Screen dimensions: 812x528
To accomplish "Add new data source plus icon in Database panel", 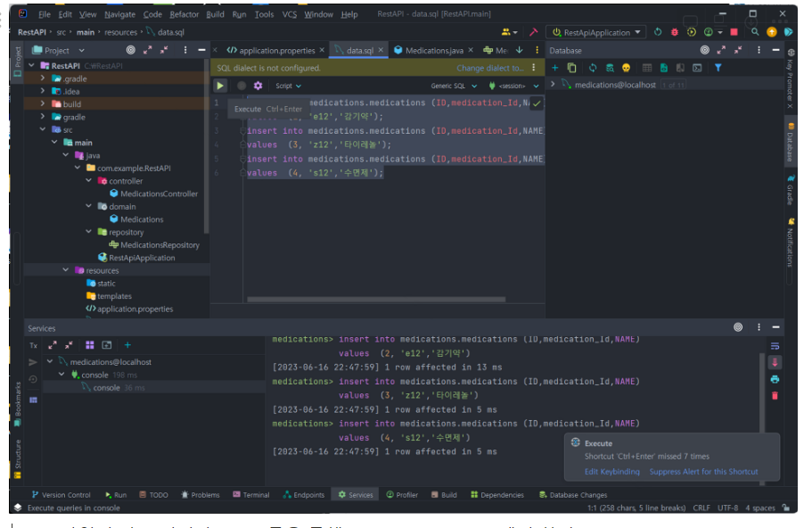I will point(554,68).
